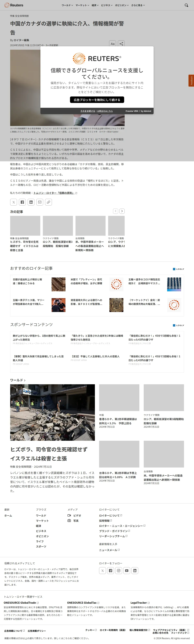Click the 特集 安全保障問題 breadcrumb
Image resolution: width=194 pixels, height=644 pixels.
click(19, 16)
